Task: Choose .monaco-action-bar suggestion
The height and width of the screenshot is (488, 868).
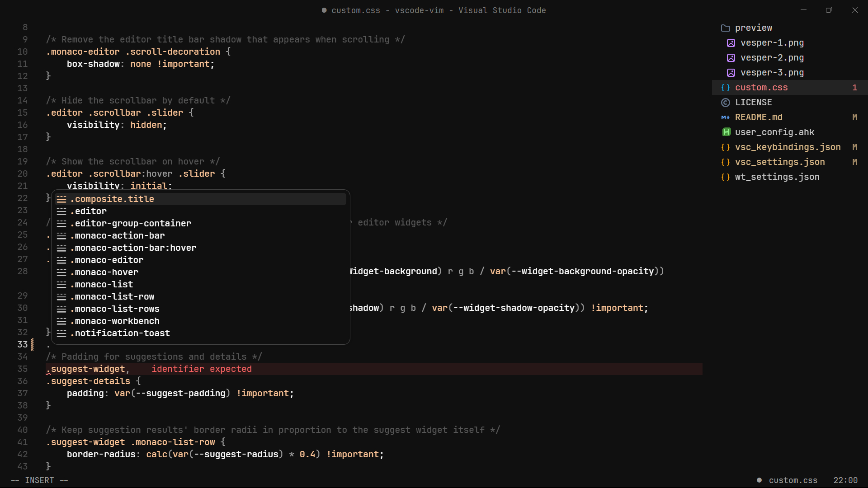Action: [x=200, y=236]
